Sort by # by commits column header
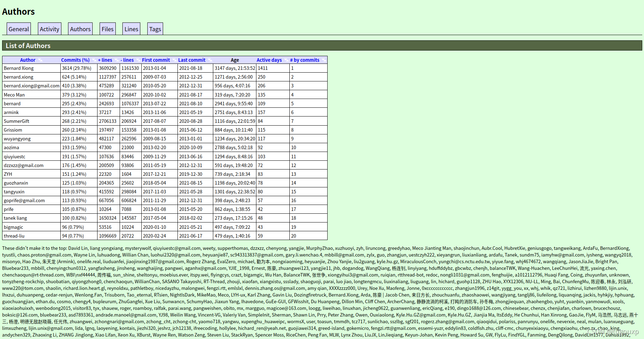 tap(305, 60)
